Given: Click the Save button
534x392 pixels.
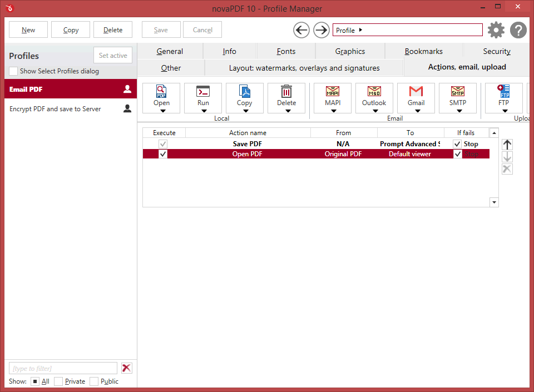Looking at the screenshot, I should tap(161, 30).
